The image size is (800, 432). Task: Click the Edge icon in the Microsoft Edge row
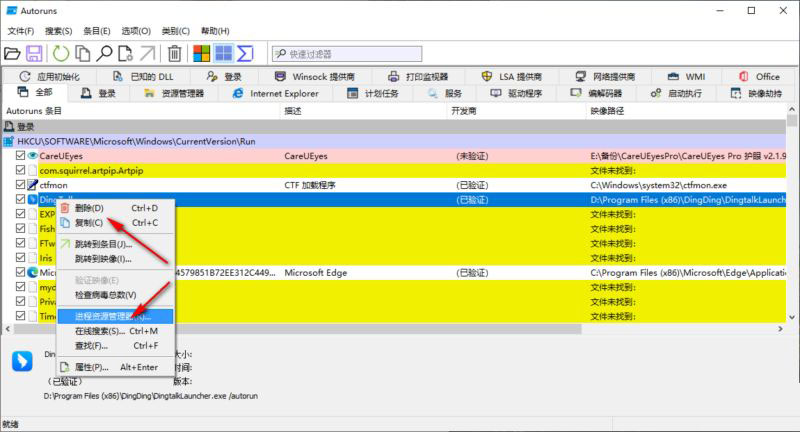pyautogui.click(x=33, y=273)
